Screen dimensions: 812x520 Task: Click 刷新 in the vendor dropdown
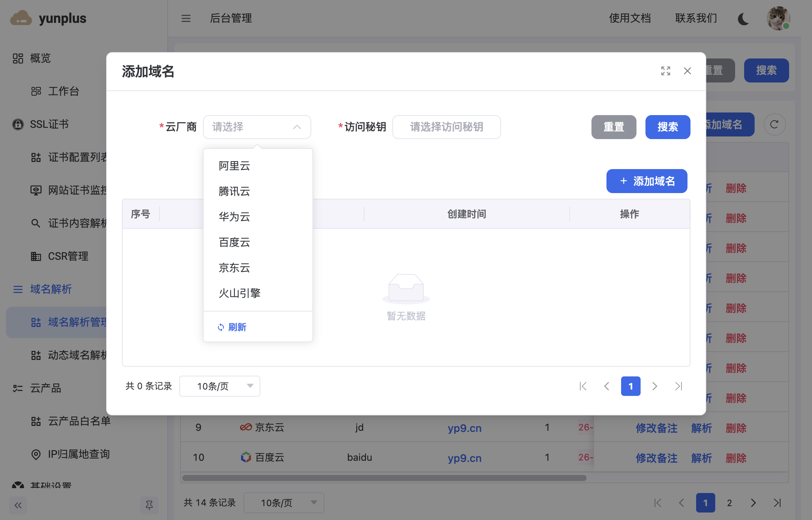237,327
